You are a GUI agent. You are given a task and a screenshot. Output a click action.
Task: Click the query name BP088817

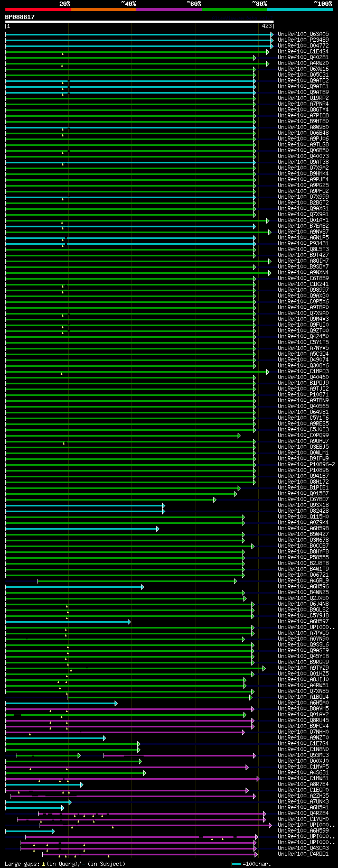[x=20, y=17]
